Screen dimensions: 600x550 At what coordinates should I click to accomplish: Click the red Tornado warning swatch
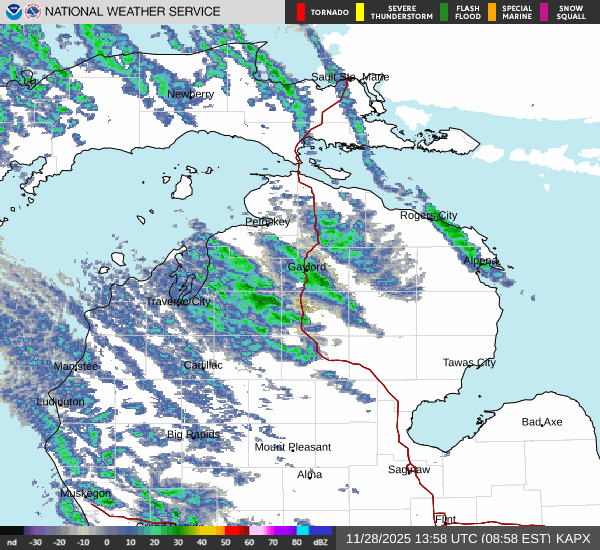(302, 12)
